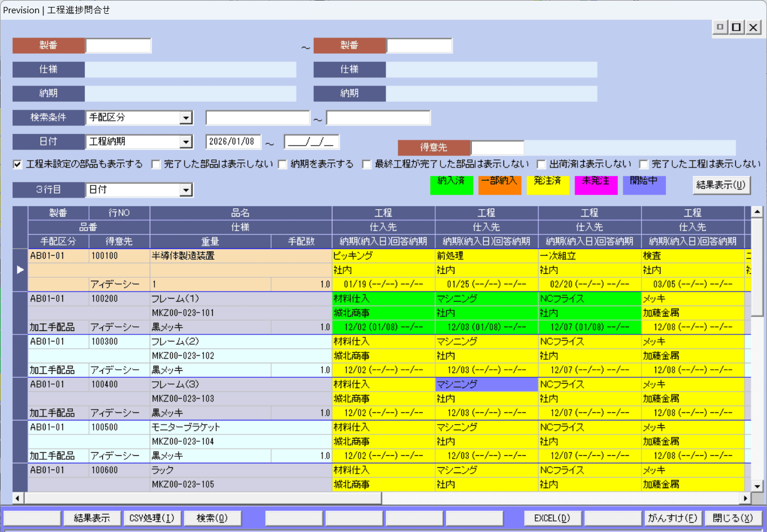Click 閉じる(X) in the bottom bar
Image resolution: width=767 pixels, height=532 pixels.
pyautogui.click(x=732, y=518)
